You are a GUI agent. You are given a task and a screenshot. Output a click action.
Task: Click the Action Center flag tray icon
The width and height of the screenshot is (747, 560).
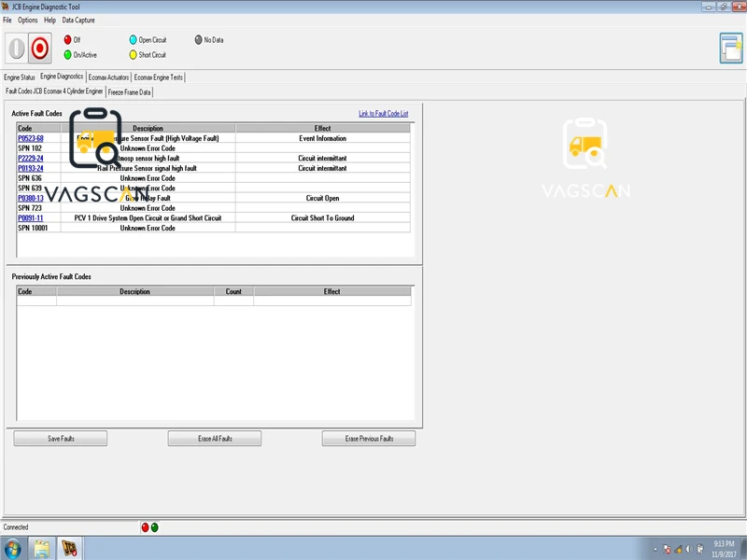[667, 549]
